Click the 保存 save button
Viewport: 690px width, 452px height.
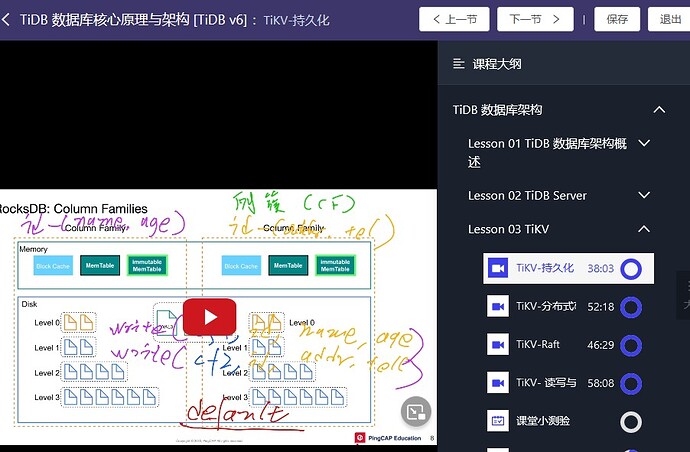617,19
